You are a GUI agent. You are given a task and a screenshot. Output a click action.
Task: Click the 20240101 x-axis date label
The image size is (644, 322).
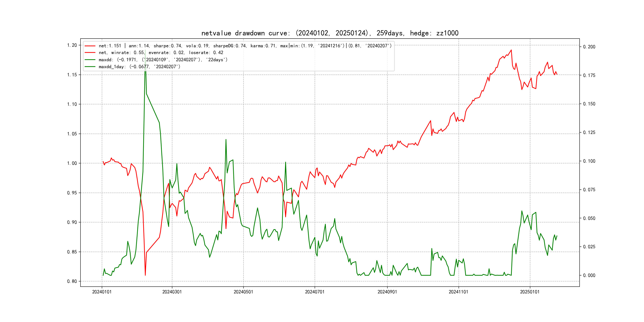click(102, 292)
